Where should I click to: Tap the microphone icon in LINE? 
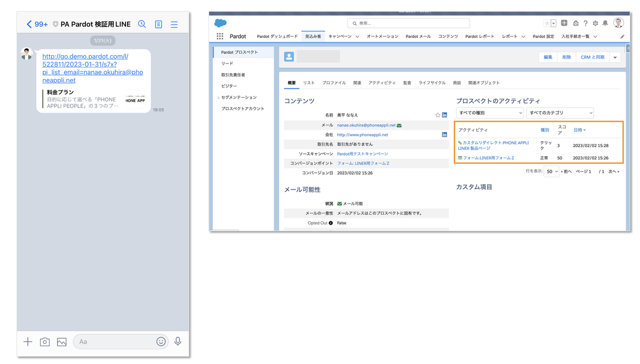(178, 342)
